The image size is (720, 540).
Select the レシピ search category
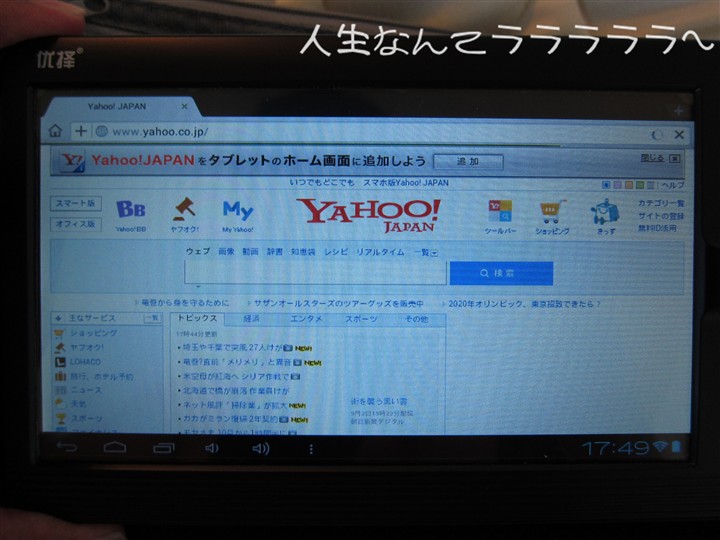point(336,252)
